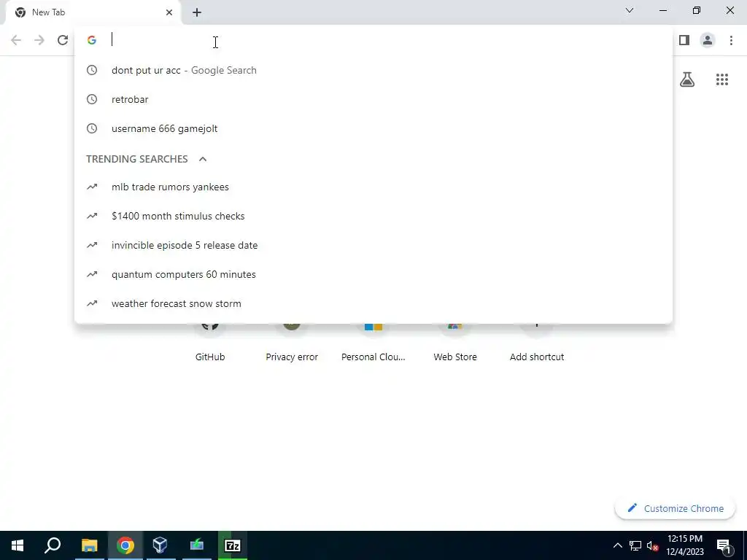Open a new tab with the plus button
The image size is (747, 560).
197,12
